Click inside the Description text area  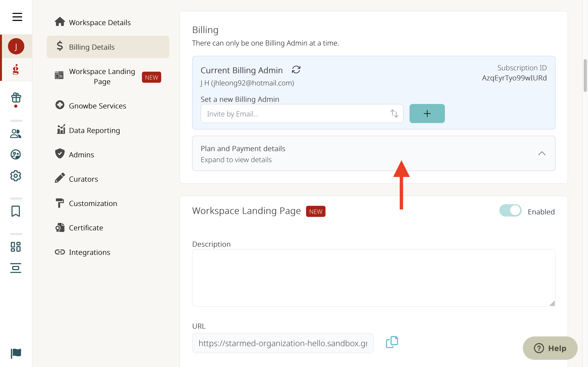[x=374, y=278]
